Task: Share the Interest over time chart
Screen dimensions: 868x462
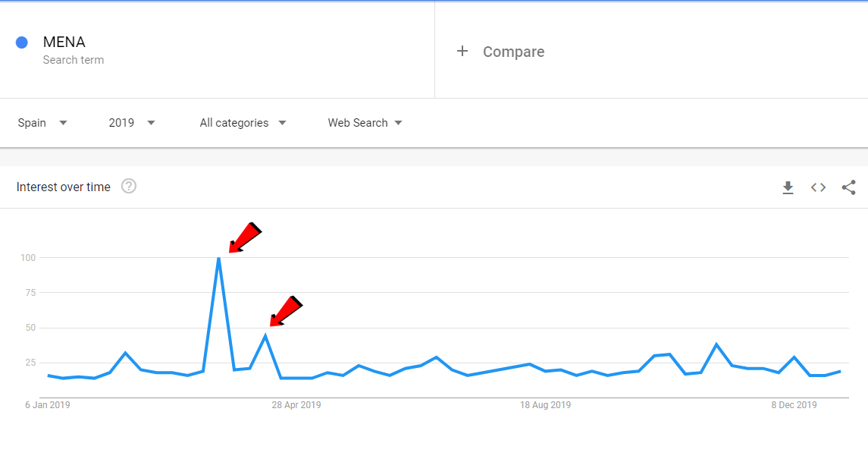Action: [848, 188]
